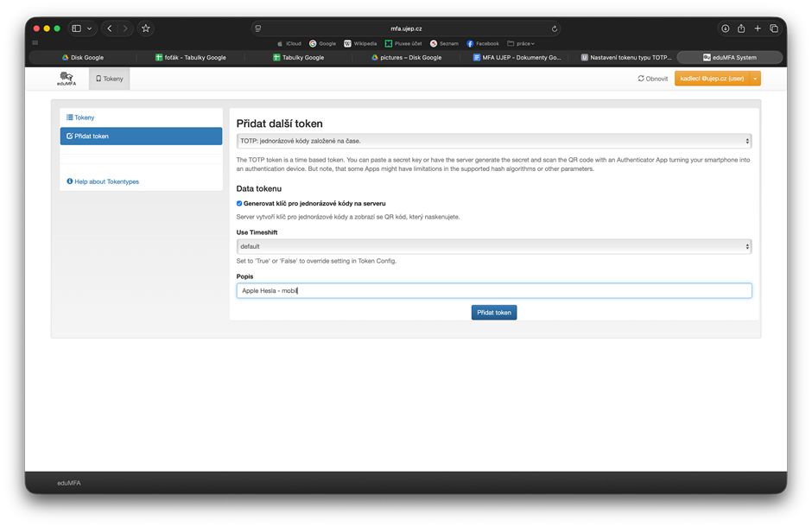Screen dimensions: 812x527
Task: Go back with the browser back arrow
Action: click(110, 29)
